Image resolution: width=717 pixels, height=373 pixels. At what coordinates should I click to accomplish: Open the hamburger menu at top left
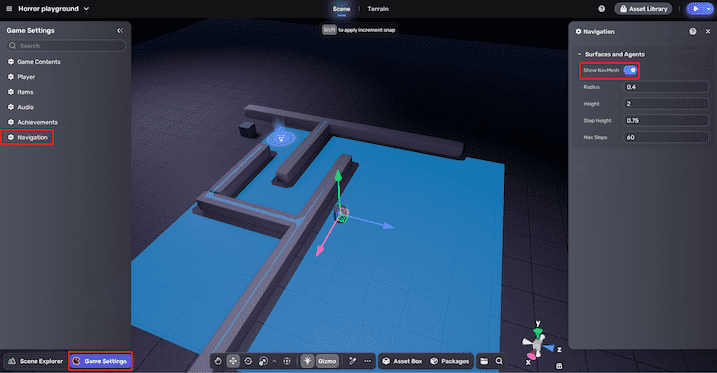click(x=9, y=9)
